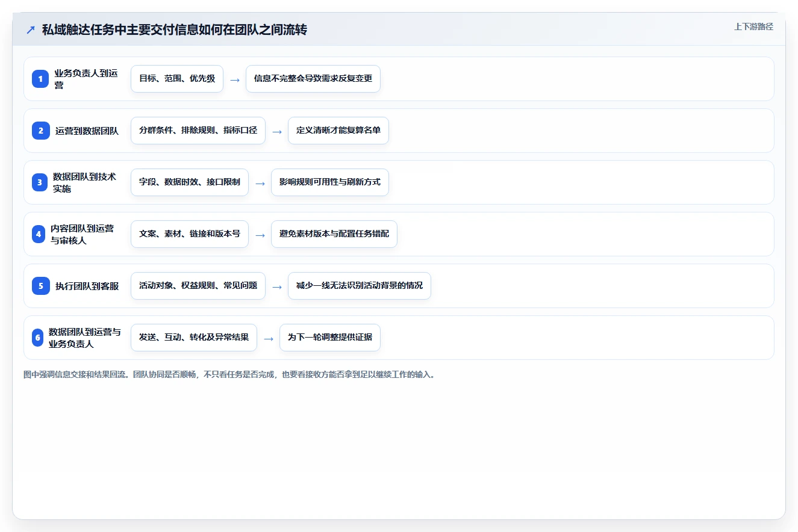Viewport: 798px width, 532px height.
Task: Select the 运营到数据团队 step label
Action: pyautogui.click(x=87, y=131)
